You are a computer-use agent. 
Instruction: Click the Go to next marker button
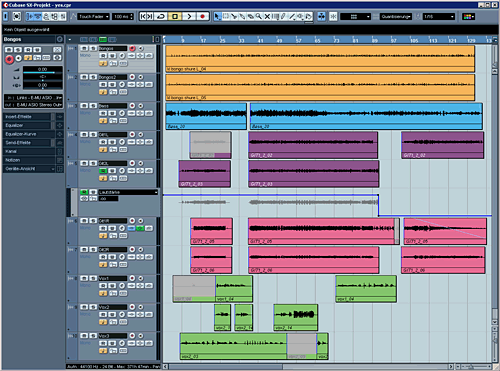tap(150, 16)
